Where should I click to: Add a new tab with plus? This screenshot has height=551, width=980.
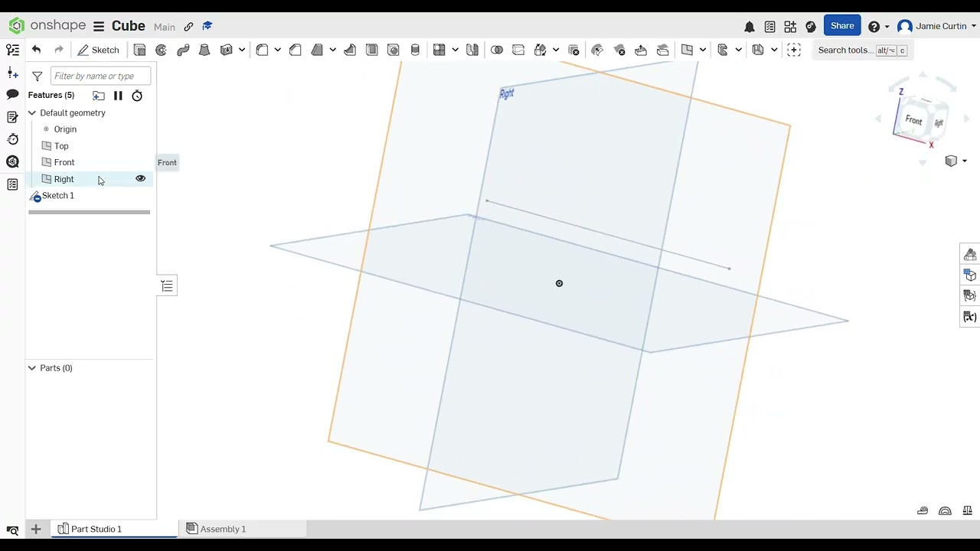tap(35, 529)
